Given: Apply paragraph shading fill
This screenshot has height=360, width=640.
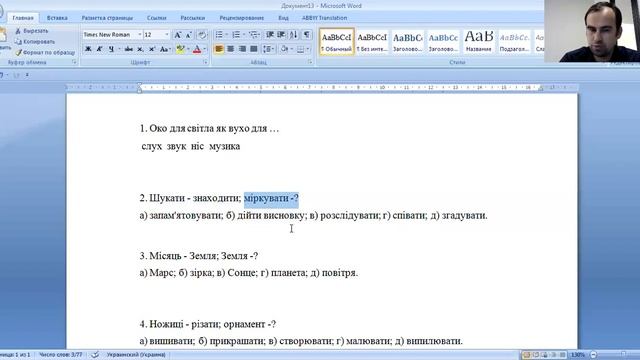Looking at the screenshot, I should coord(284,49).
